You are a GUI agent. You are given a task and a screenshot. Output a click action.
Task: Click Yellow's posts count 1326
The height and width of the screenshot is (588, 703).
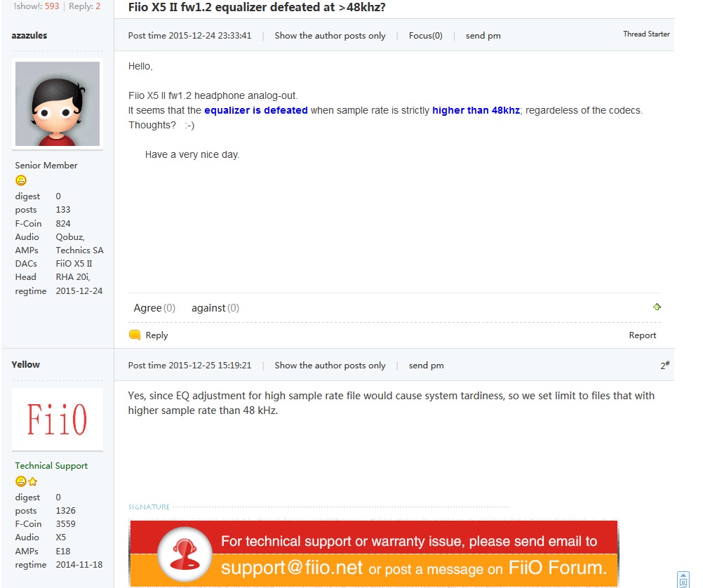pyautogui.click(x=65, y=510)
